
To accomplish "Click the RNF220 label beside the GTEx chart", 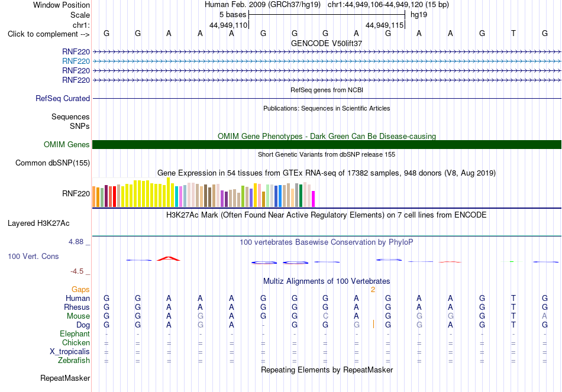I will [x=76, y=194].
